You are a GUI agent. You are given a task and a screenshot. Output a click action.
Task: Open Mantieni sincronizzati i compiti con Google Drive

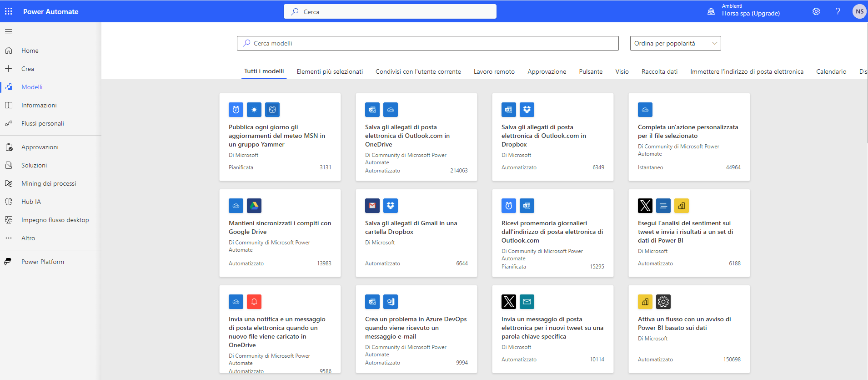pyautogui.click(x=280, y=233)
